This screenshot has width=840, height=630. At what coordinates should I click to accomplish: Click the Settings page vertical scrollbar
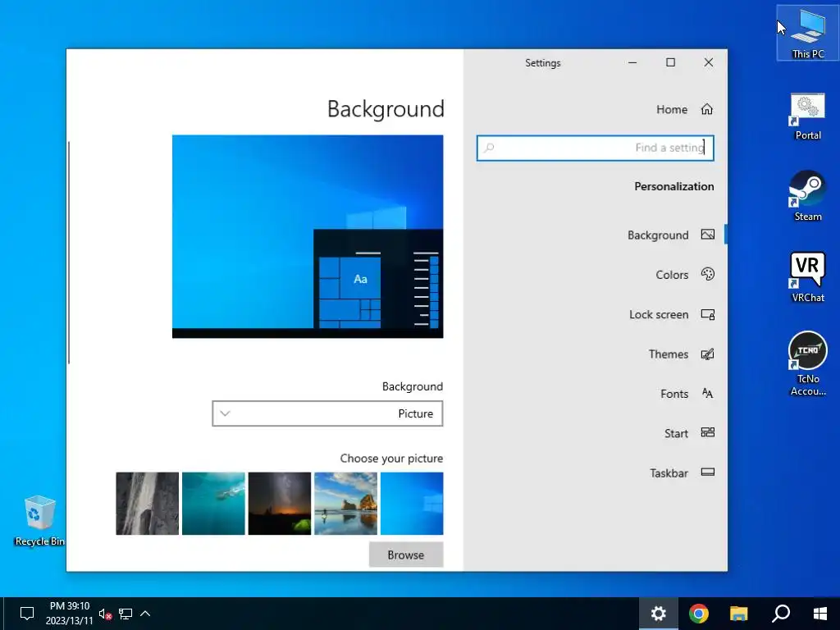pyautogui.click(x=69, y=253)
